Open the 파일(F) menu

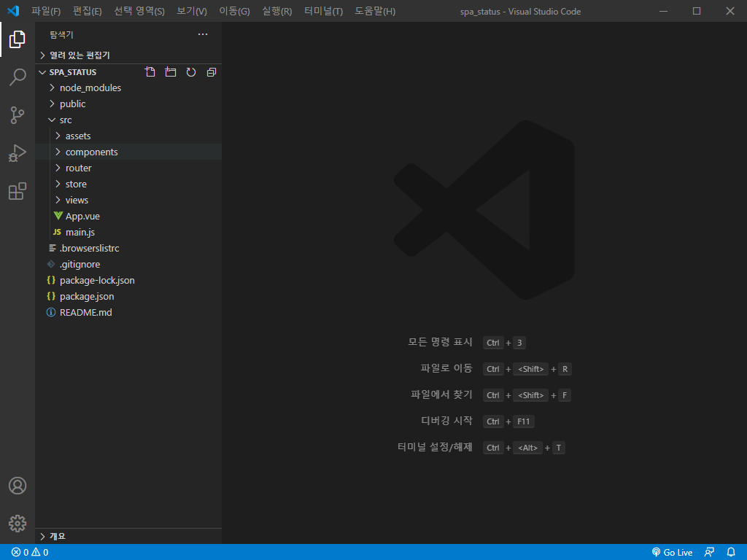(46, 11)
